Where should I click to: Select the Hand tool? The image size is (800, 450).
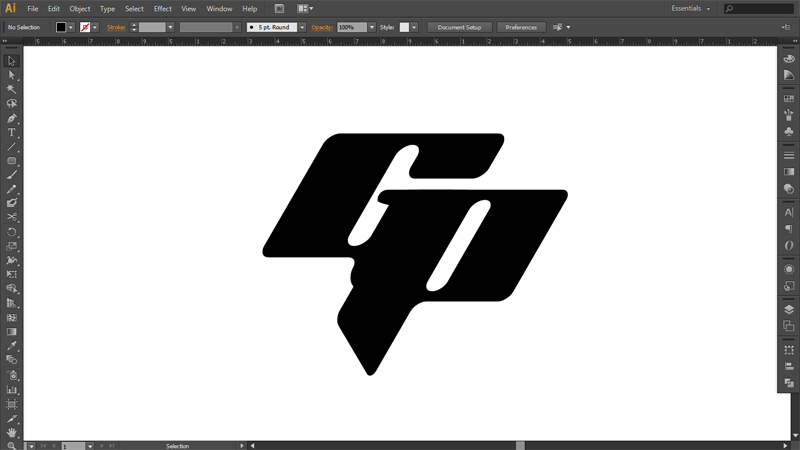click(12, 432)
